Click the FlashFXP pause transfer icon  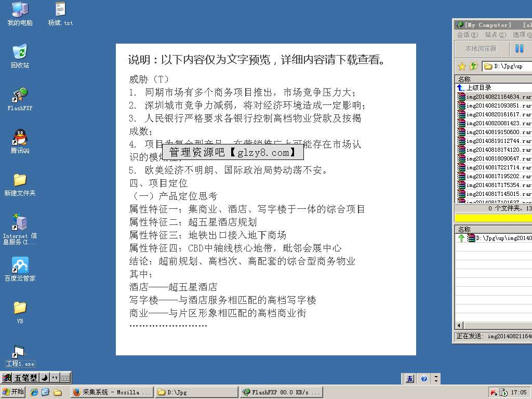tap(519, 48)
